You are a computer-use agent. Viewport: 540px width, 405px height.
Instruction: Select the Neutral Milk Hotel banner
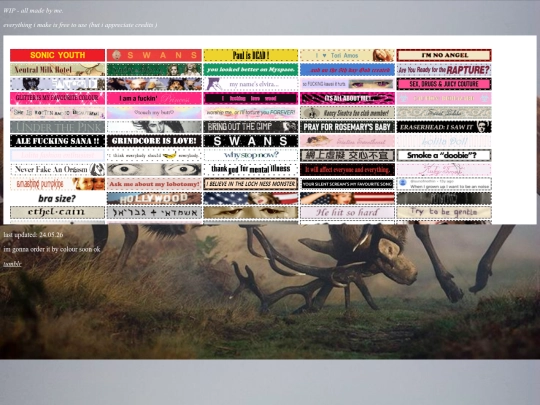pos(58,70)
